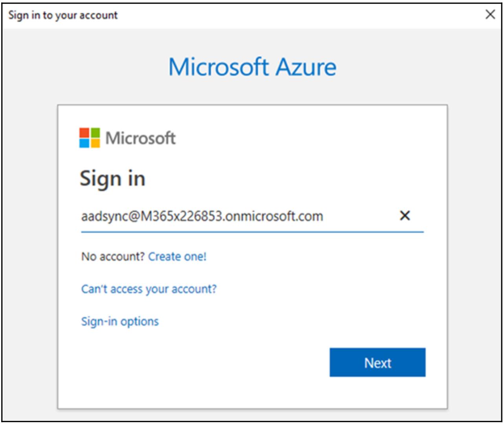Click the onmicrosoft.com part of the email
This screenshot has height=424, width=504.
point(275,216)
